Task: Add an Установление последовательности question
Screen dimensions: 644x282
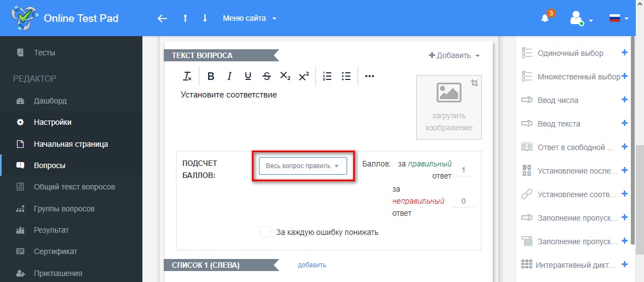Action: click(625, 170)
